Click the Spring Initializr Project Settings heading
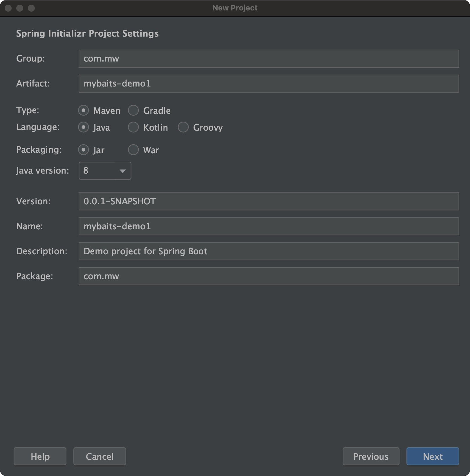 (x=87, y=34)
